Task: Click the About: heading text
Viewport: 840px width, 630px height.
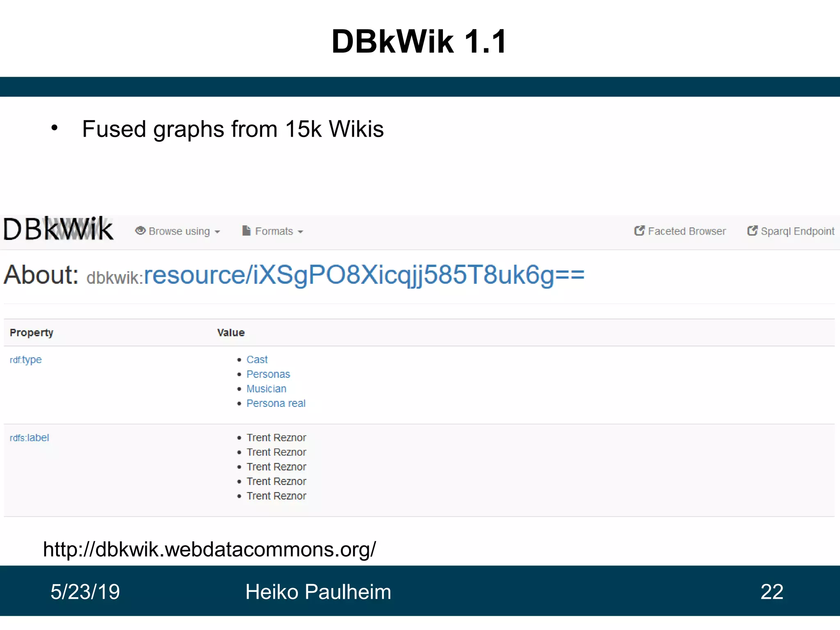Action: [41, 275]
